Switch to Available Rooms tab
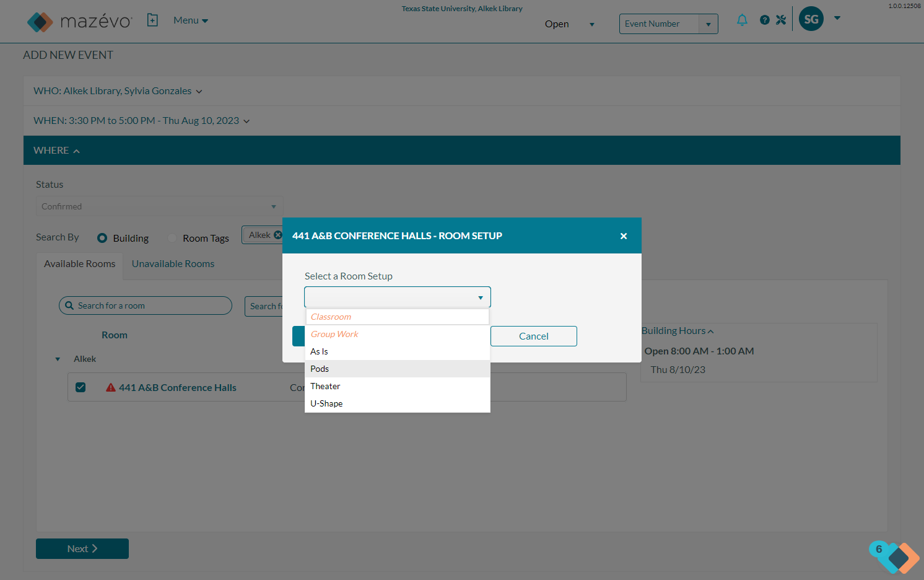 [80, 264]
